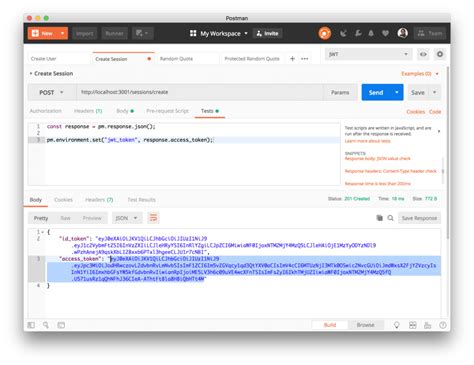The width and height of the screenshot is (474, 365).
Task: Click the Team button in header
Action: pyautogui.click(x=430, y=33)
